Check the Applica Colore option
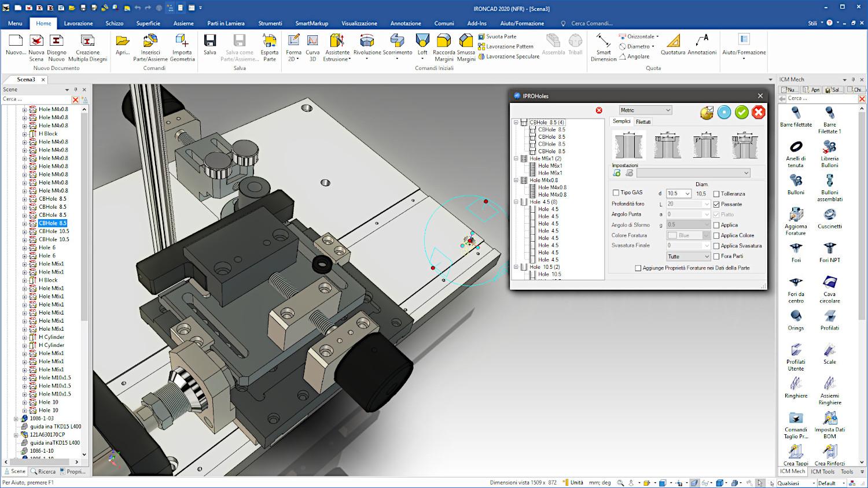 click(x=716, y=235)
